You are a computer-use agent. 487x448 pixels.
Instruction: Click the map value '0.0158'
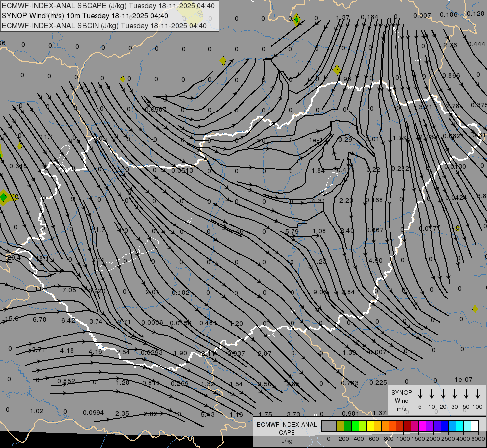click(x=181, y=323)
